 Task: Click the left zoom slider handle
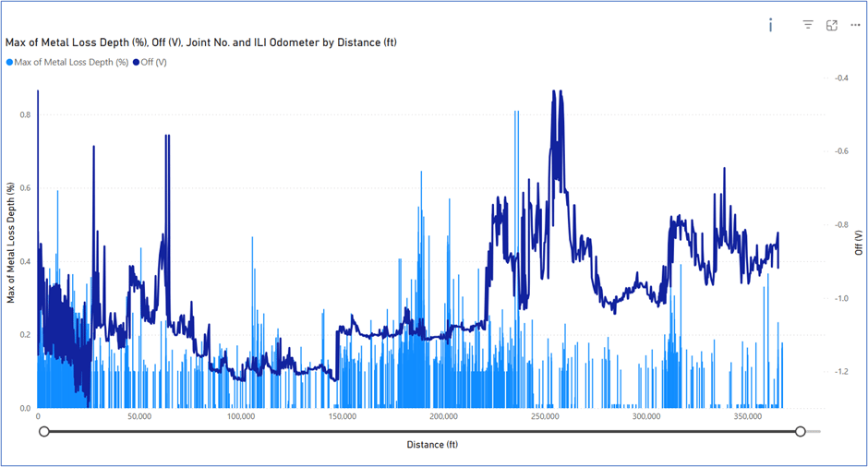click(x=43, y=431)
